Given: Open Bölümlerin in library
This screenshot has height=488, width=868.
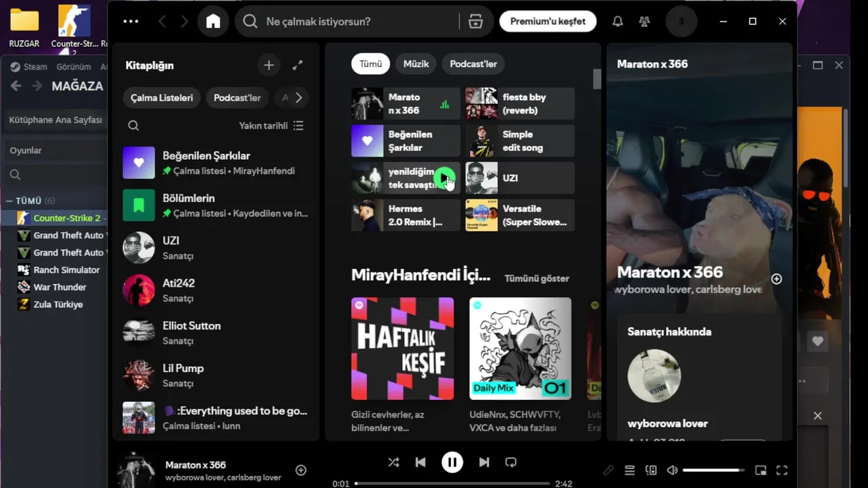Looking at the screenshot, I should pos(216,205).
